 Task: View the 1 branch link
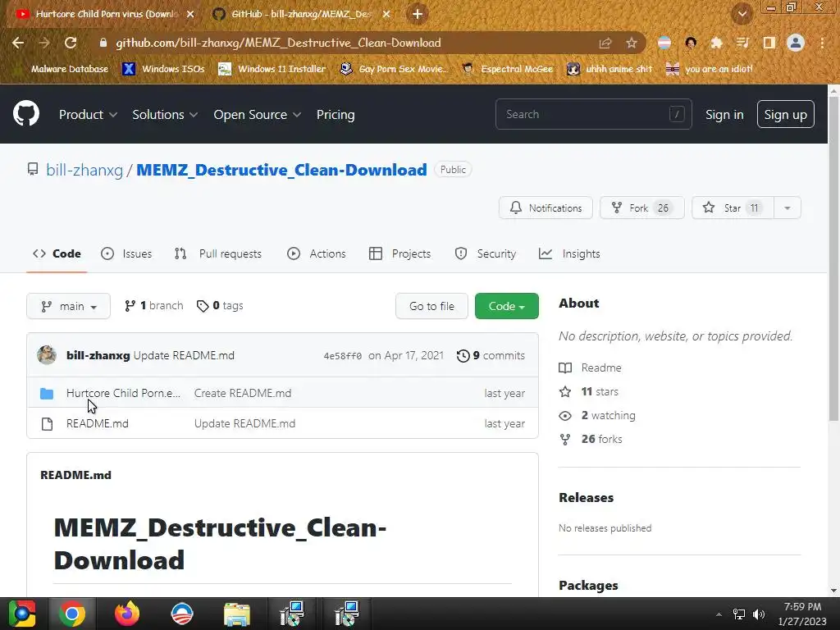[x=153, y=306]
